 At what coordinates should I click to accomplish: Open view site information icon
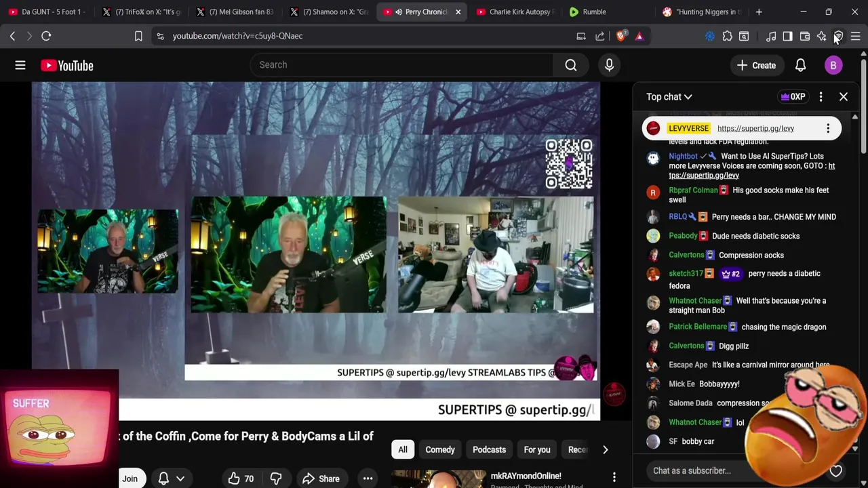pos(160,36)
